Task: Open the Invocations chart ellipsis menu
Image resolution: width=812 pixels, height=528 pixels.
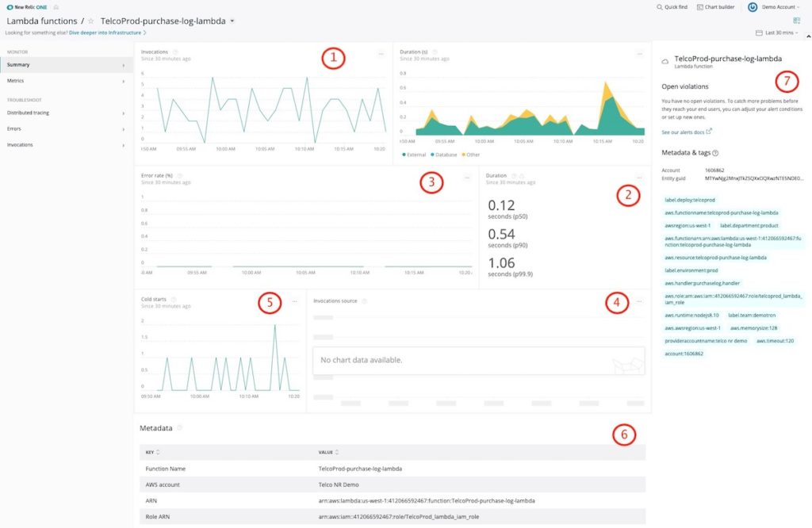Action: [x=381, y=54]
